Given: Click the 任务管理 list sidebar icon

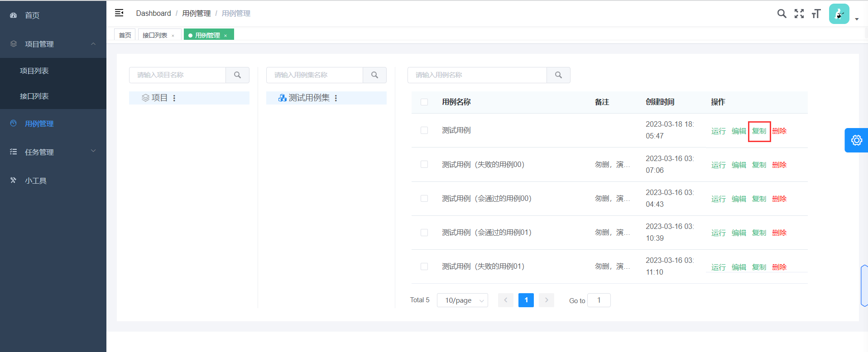Looking at the screenshot, I should pos(13,152).
